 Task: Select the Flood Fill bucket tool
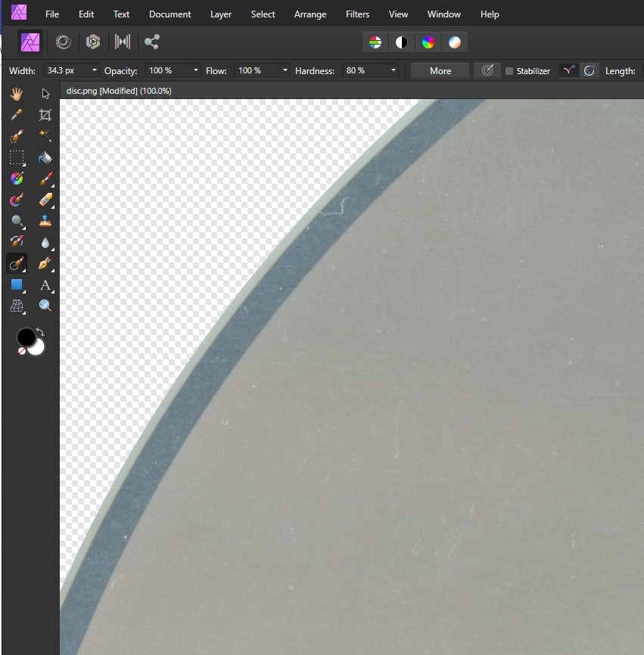pos(45,157)
